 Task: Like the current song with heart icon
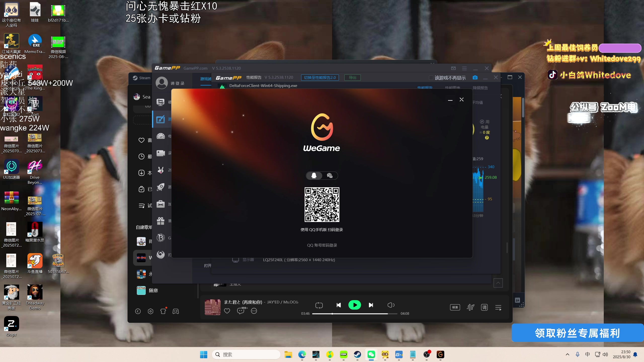(x=227, y=311)
